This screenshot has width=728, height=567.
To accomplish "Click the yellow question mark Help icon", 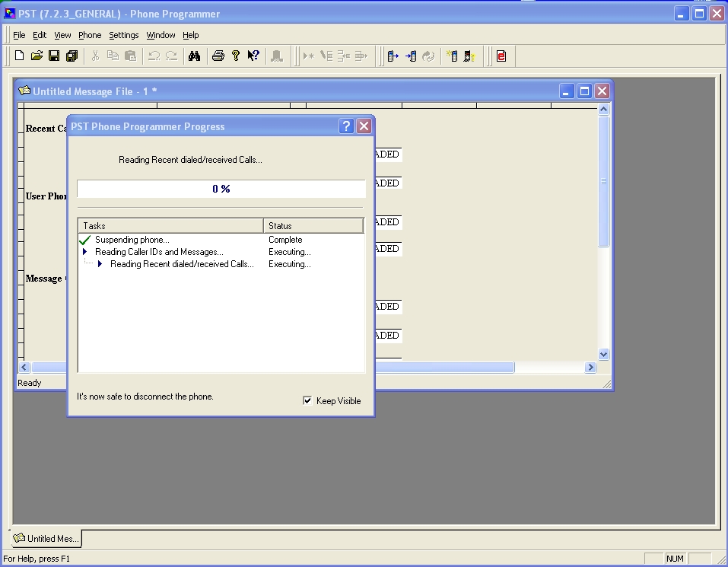I will click(236, 56).
